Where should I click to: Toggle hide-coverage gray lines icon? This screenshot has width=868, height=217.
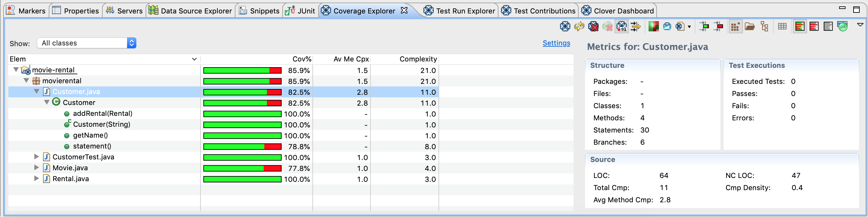(828, 26)
